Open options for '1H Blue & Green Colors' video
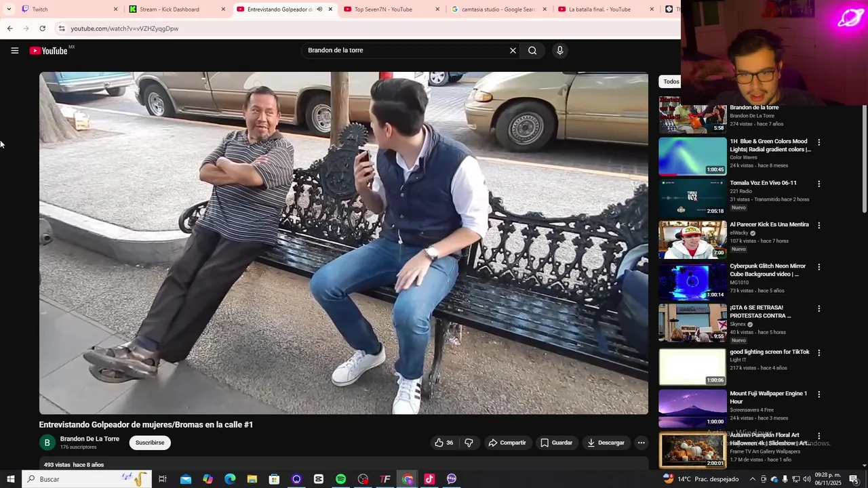 (818, 142)
